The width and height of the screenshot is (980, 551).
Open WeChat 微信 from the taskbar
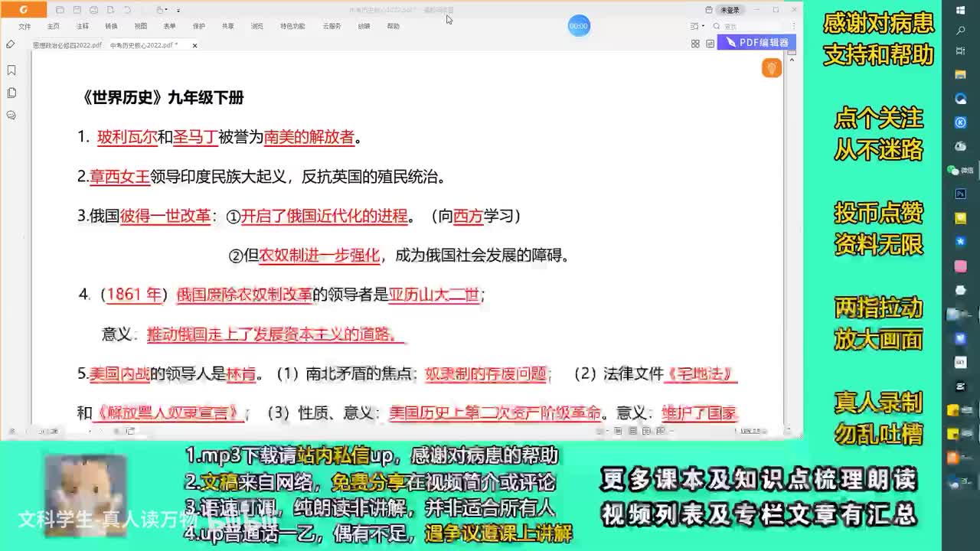coord(959,170)
